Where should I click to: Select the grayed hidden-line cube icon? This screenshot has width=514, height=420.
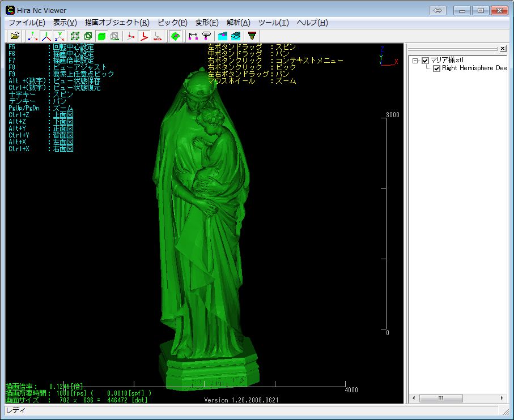point(114,36)
